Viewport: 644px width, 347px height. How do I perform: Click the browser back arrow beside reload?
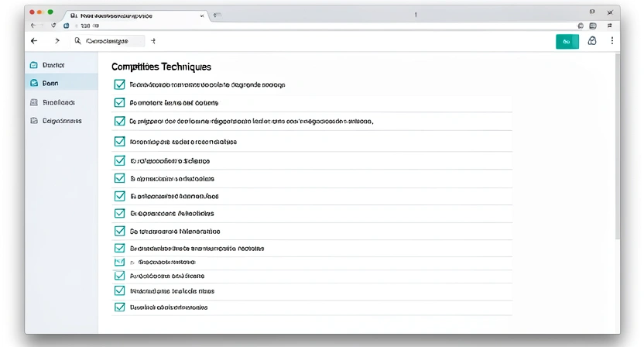pyautogui.click(x=33, y=26)
